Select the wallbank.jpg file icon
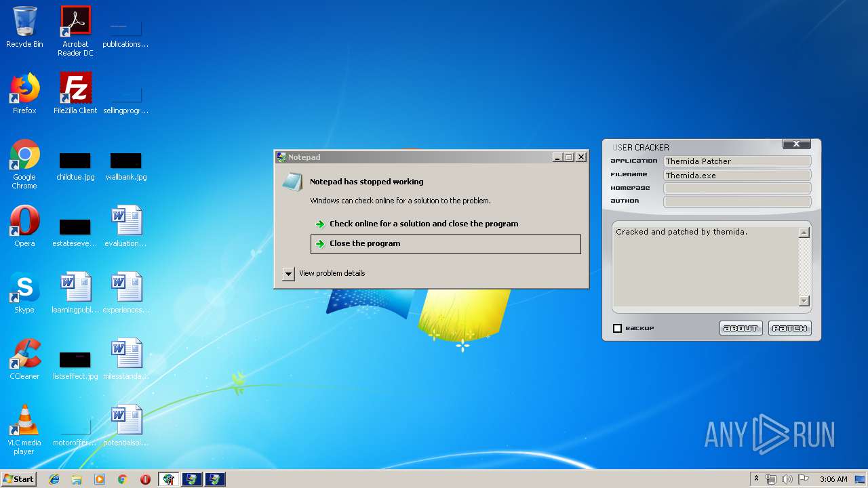868x488 pixels. pos(126,166)
